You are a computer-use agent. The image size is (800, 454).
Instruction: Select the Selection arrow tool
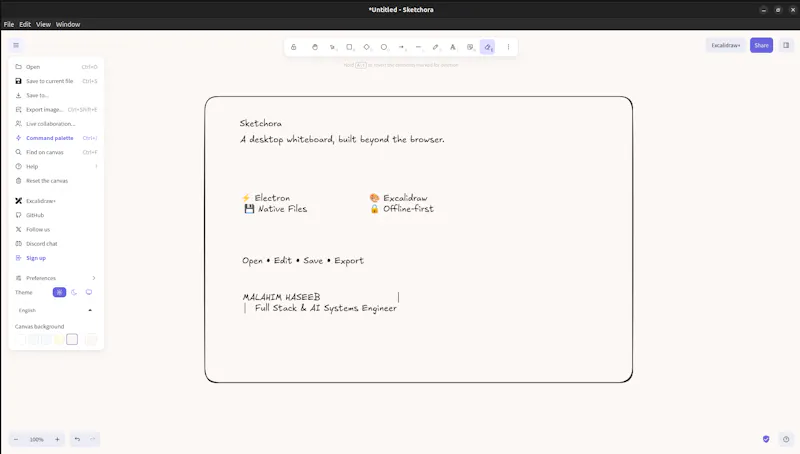tap(332, 47)
